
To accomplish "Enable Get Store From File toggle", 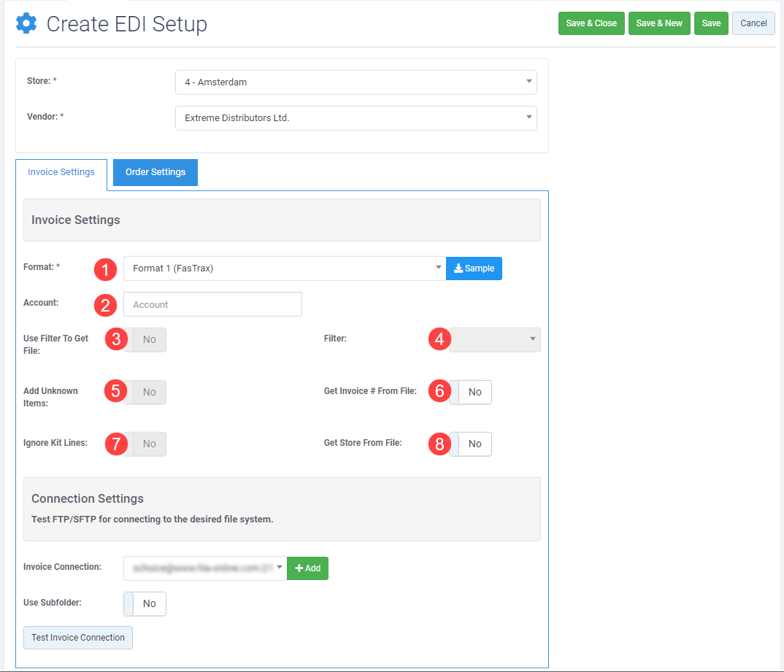I will pyautogui.click(x=470, y=444).
